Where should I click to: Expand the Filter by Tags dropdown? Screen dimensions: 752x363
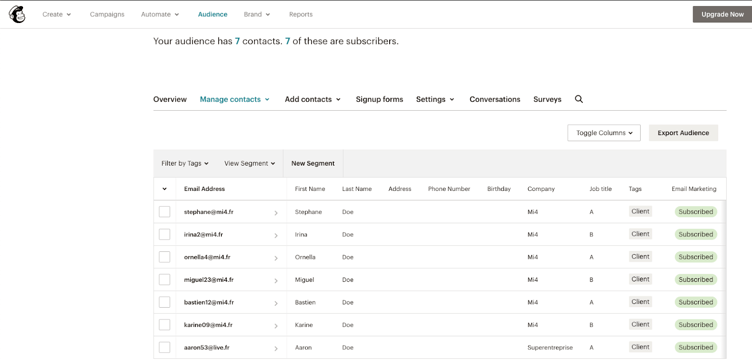(x=185, y=164)
